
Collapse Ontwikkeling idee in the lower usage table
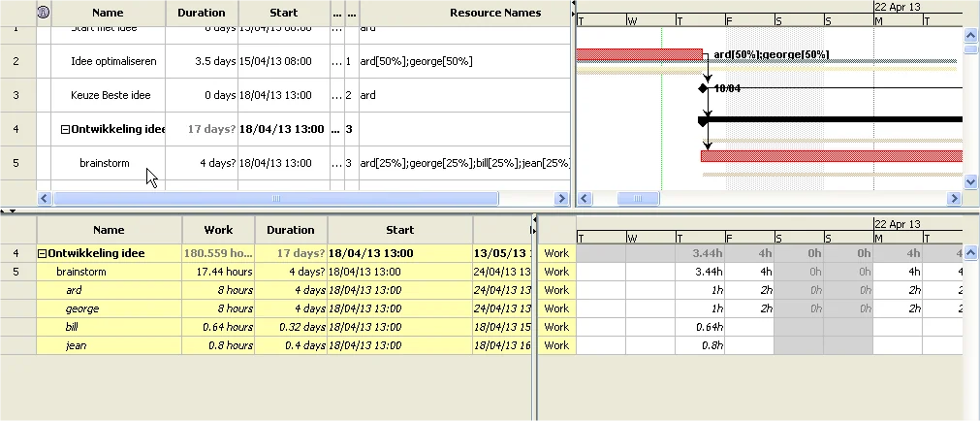[42, 253]
